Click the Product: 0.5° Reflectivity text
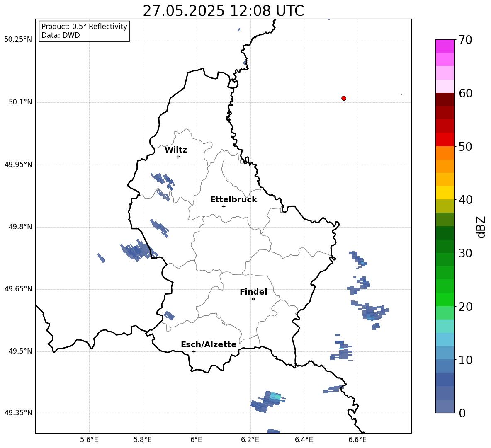 coord(84,27)
